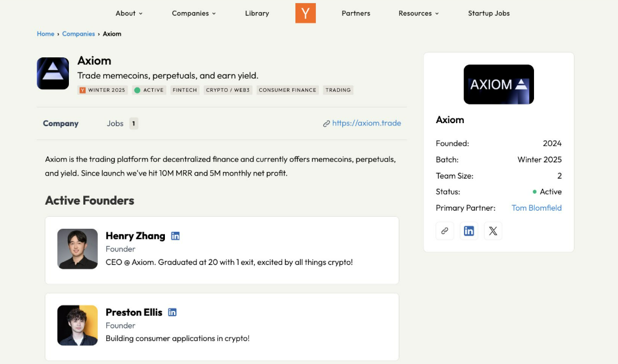This screenshot has height=364, width=618.
Task: Click the small Axiom logo beside company name
Action: point(53,74)
